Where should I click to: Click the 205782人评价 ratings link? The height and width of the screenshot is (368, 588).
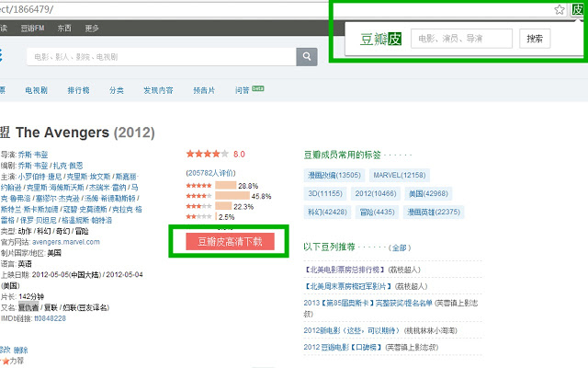pos(210,173)
